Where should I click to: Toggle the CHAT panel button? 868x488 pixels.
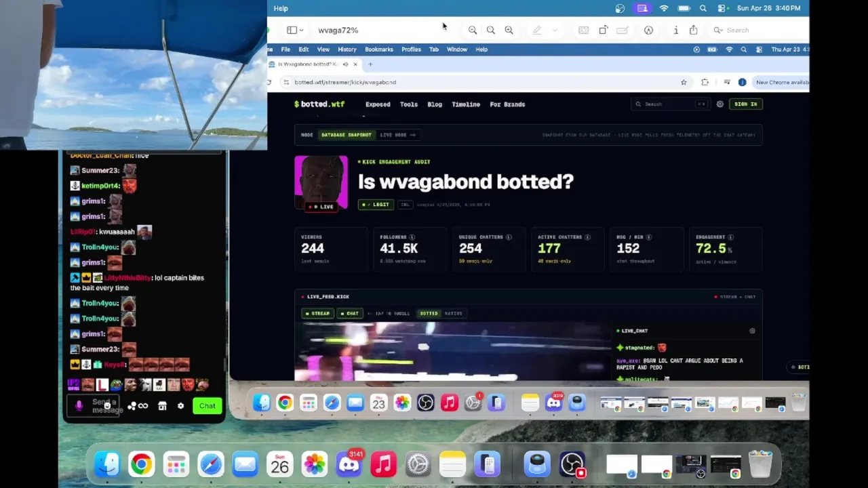pos(350,313)
